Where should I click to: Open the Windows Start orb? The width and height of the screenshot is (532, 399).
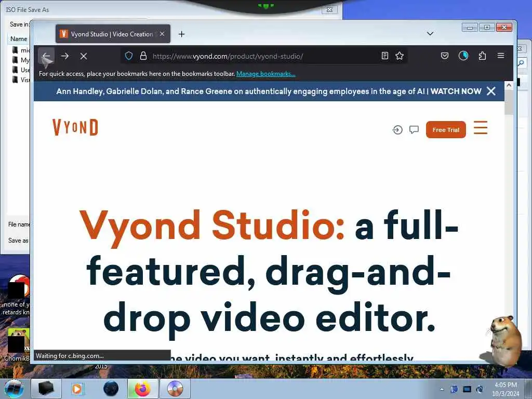[x=14, y=389]
